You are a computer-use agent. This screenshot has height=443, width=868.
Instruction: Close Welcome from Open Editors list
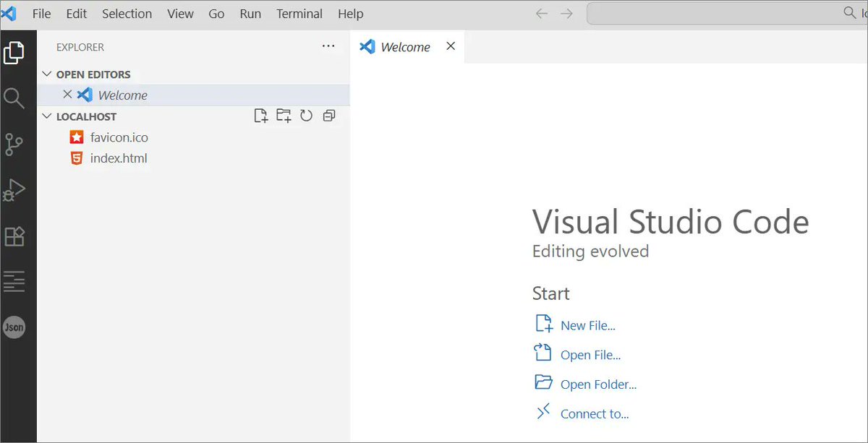click(67, 94)
